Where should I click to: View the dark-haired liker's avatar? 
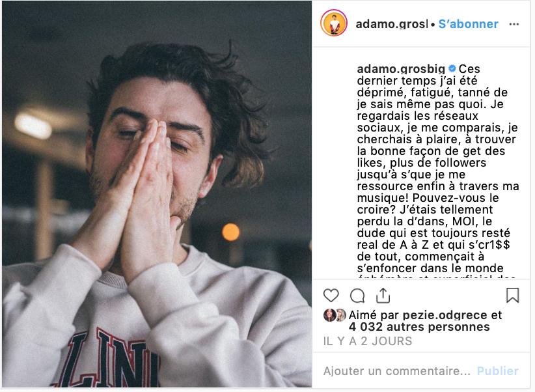pos(329,315)
